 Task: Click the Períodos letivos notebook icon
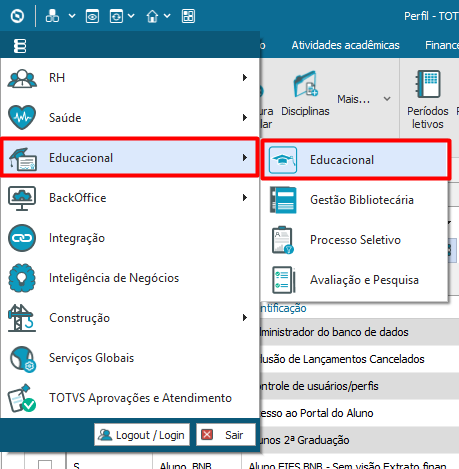428,84
